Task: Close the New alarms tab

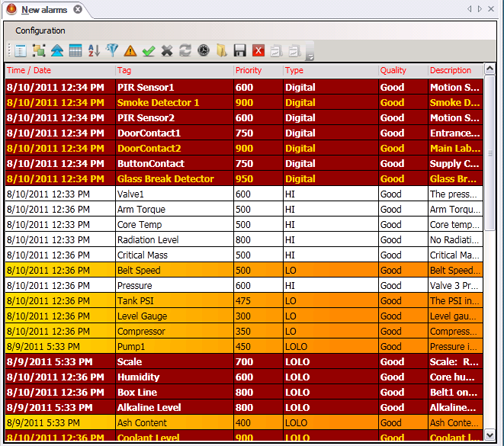Action: click(78, 9)
